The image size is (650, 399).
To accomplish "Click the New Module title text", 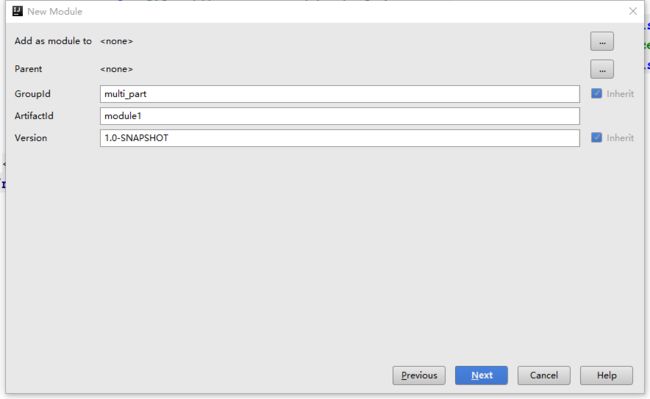I will point(55,12).
